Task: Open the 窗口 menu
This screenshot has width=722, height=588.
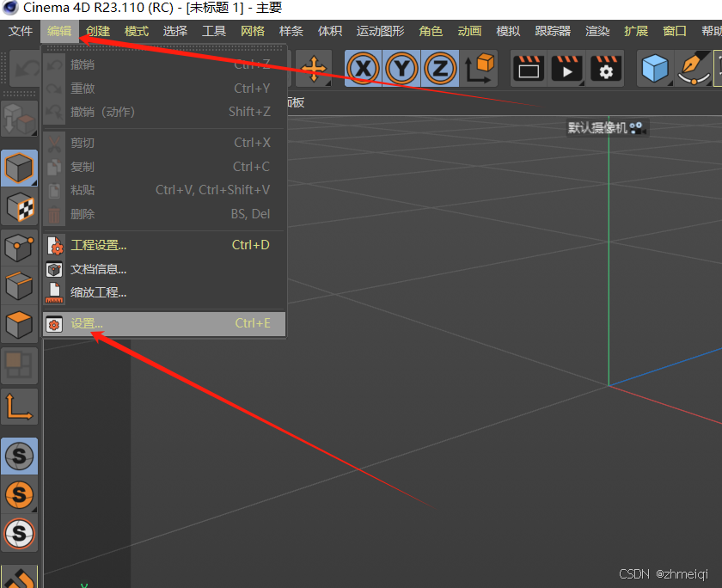Action: point(675,31)
